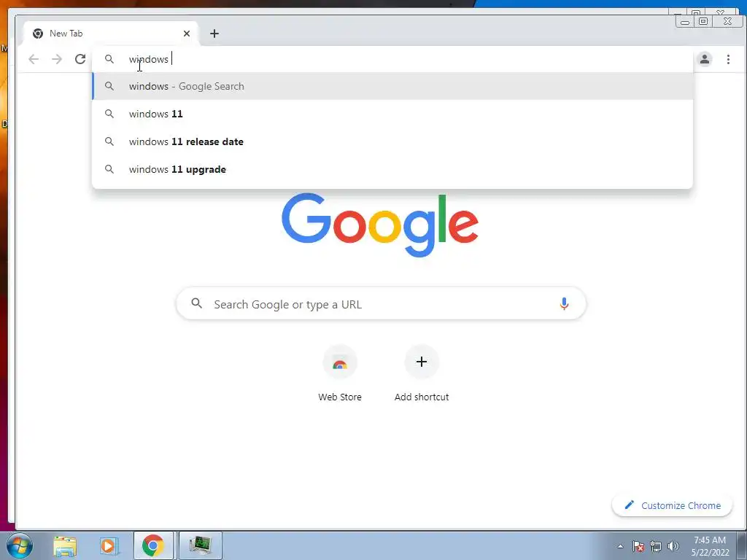Click the Web Store label text
Screen dimensions: 747x560
[340, 397]
